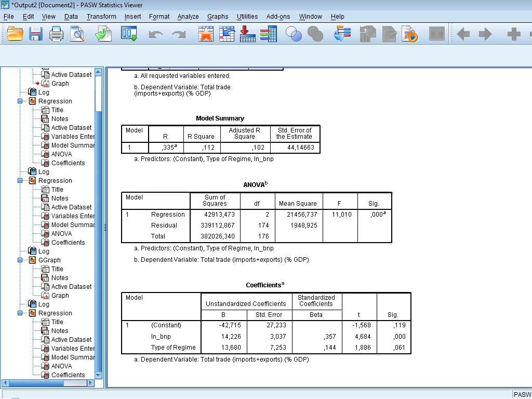Click the Undo arrow icon
This screenshot has width=532, height=399.
tap(155, 34)
